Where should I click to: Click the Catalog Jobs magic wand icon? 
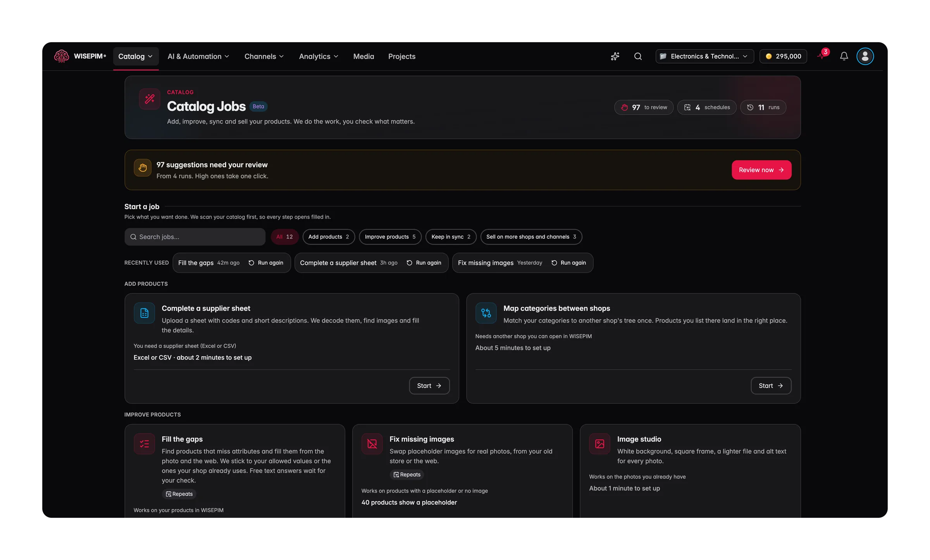pyautogui.click(x=150, y=99)
